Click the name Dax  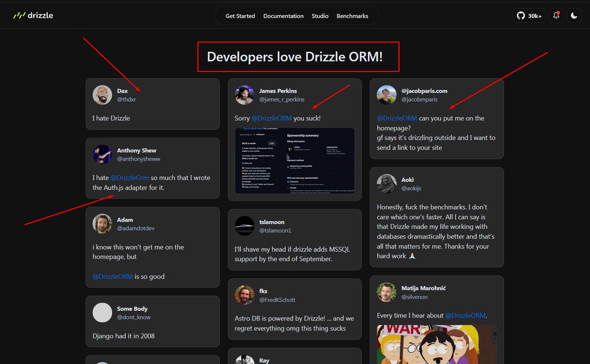coord(122,91)
